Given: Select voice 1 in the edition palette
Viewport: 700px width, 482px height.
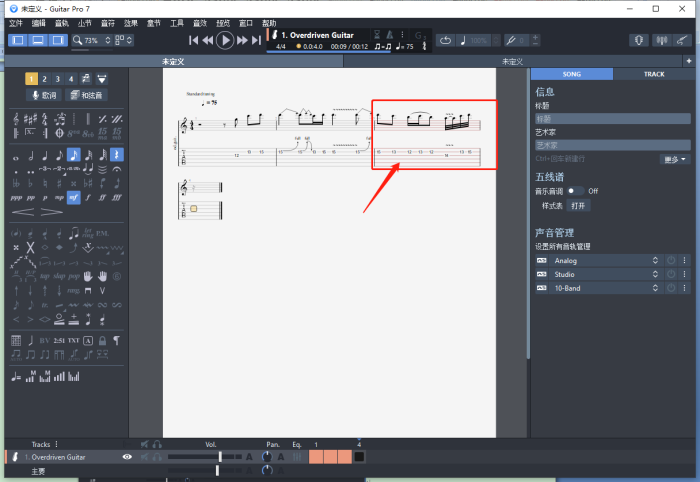Looking at the screenshot, I should click(x=31, y=78).
